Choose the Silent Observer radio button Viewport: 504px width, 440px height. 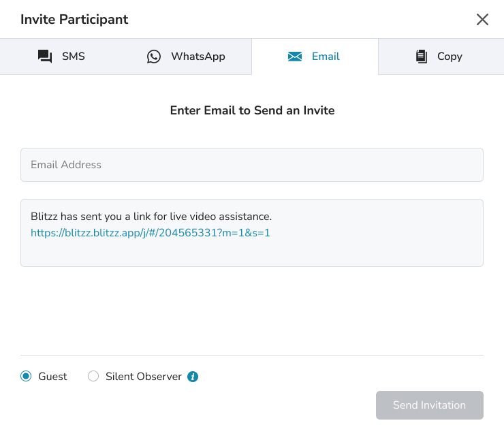click(93, 376)
